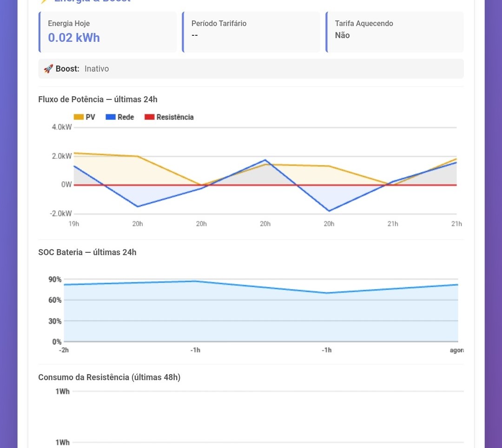
Task: Open the Período Tarifário card
Action: click(x=251, y=32)
